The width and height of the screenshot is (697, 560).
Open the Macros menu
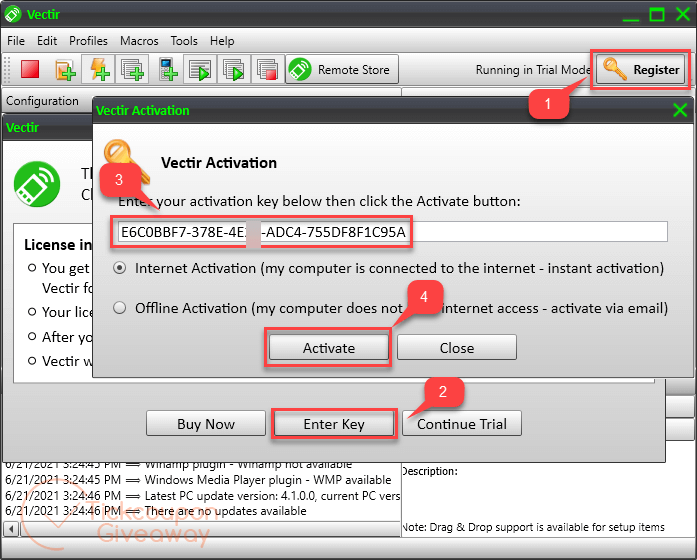coord(139,41)
